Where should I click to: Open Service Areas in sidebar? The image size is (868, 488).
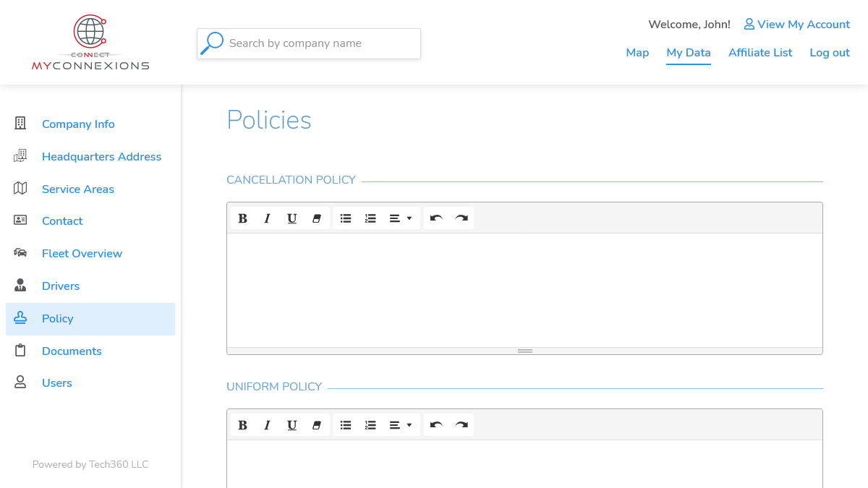pyautogui.click(x=90, y=189)
